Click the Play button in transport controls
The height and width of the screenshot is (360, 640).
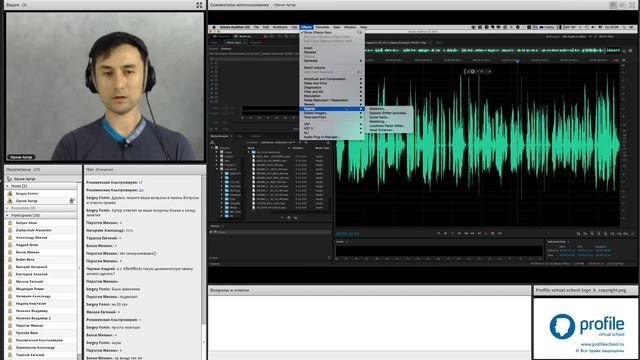tap(445, 233)
